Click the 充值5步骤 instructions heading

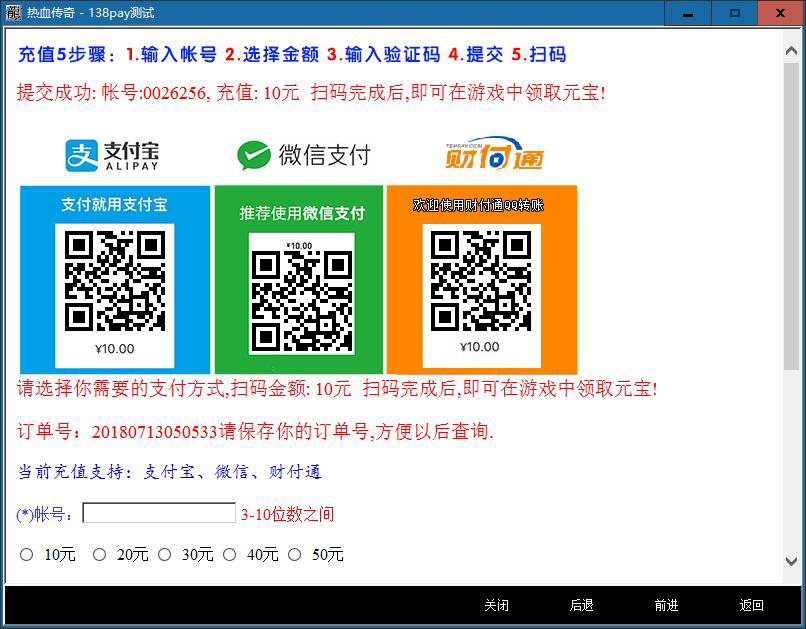(292, 54)
